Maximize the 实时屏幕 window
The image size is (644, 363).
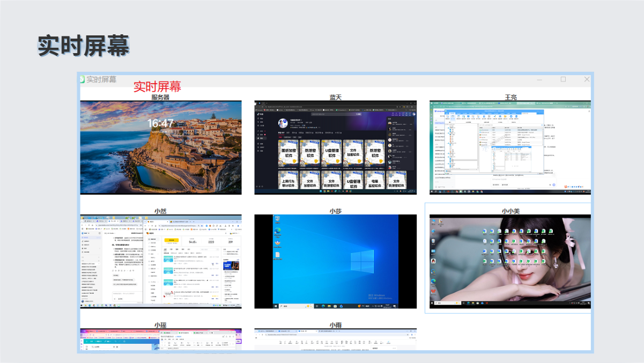[x=563, y=79]
